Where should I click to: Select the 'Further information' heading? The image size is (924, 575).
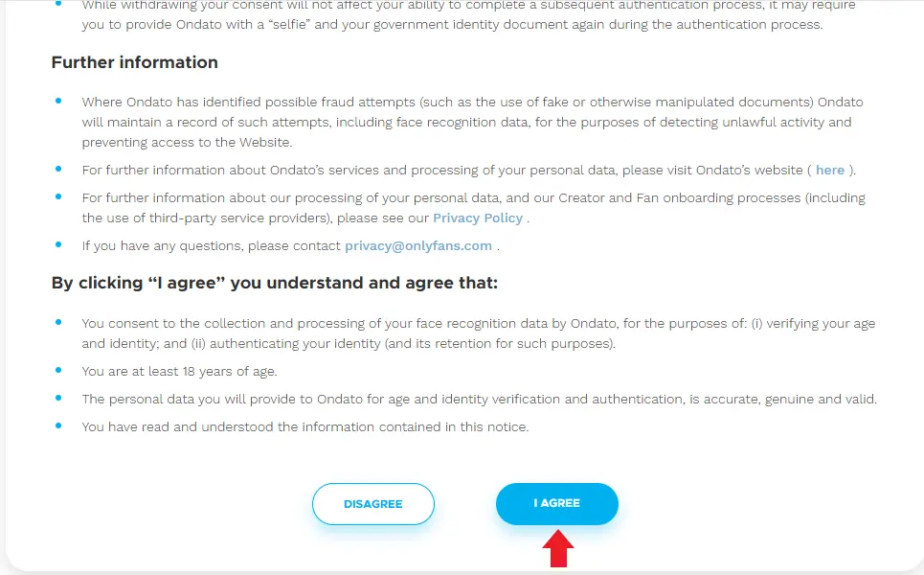[134, 62]
